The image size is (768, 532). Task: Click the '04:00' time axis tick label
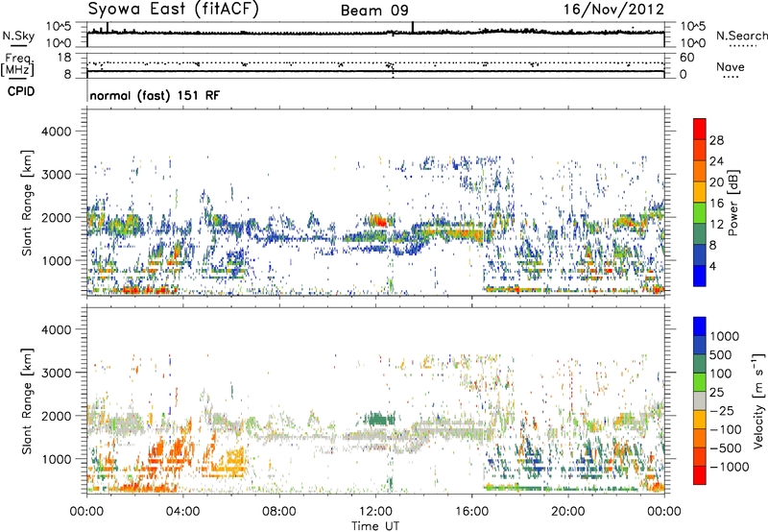pyautogui.click(x=183, y=512)
